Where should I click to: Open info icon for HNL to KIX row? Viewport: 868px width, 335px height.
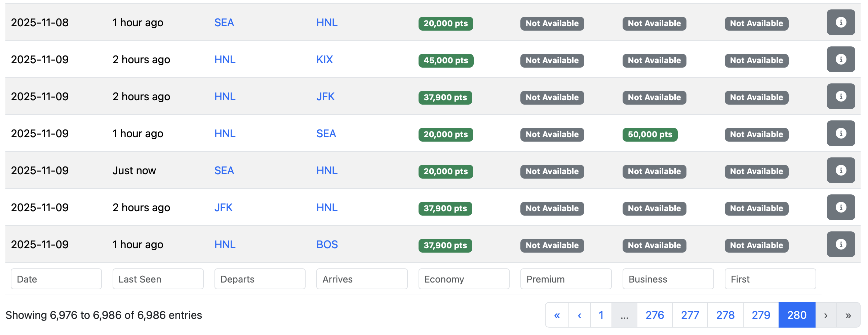[840, 59]
